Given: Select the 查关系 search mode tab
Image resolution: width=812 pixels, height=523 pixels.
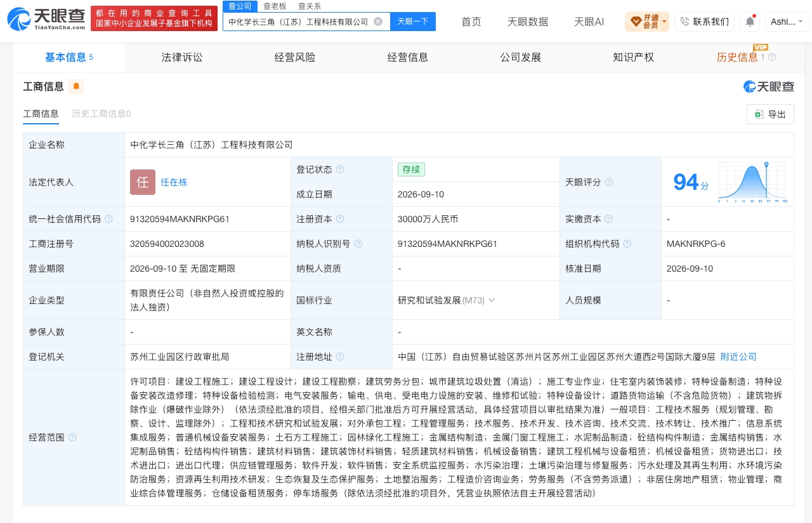Looking at the screenshot, I should click(310, 6).
